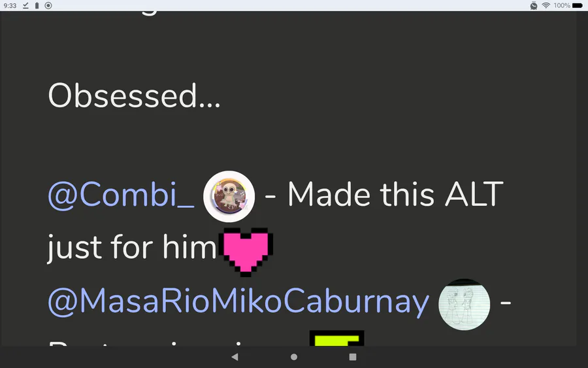This screenshot has height=368, width=588.
Task: Open the @MasaRioMikoCaburnay profile mention
Action: click(239, 301)
